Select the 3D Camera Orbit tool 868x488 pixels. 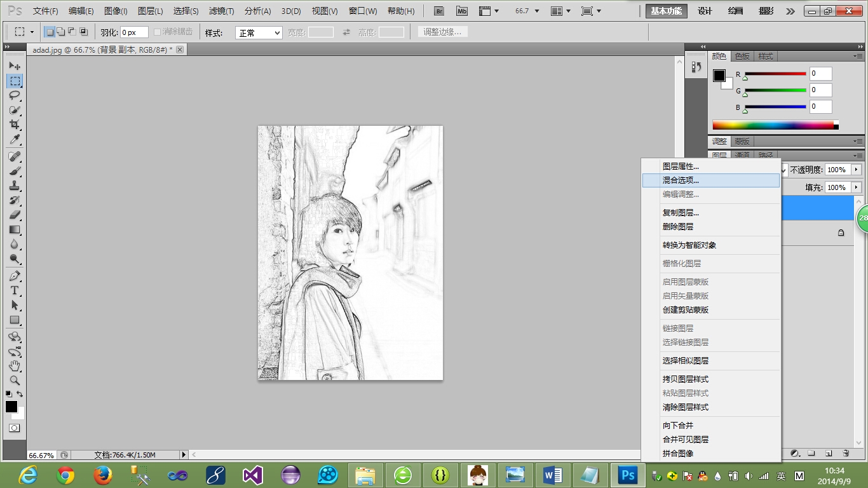15,351
